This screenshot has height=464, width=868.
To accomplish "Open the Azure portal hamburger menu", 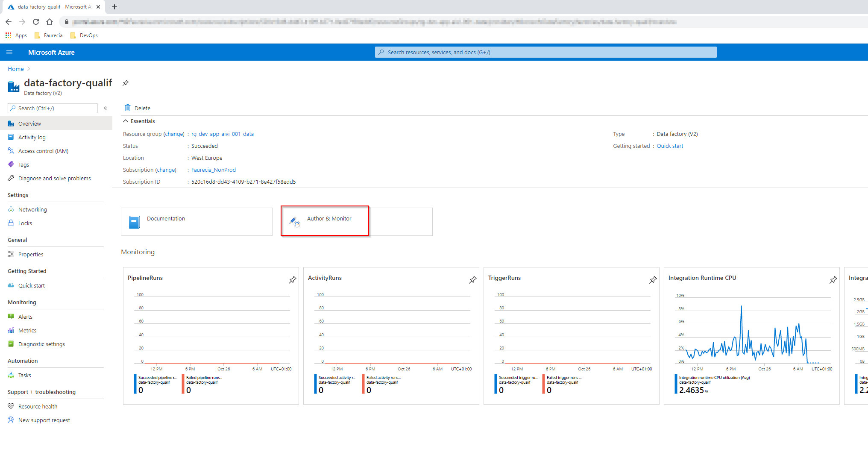I will pyautogui.click(x=9, y=52).
